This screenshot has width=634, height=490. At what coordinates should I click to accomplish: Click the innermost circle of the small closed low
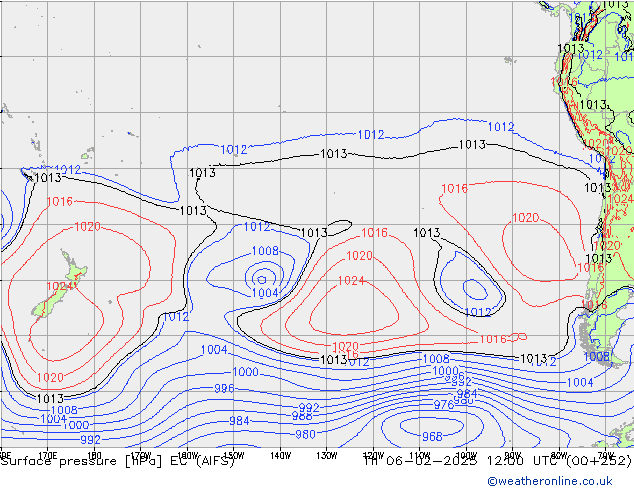[x=262, y=279]
